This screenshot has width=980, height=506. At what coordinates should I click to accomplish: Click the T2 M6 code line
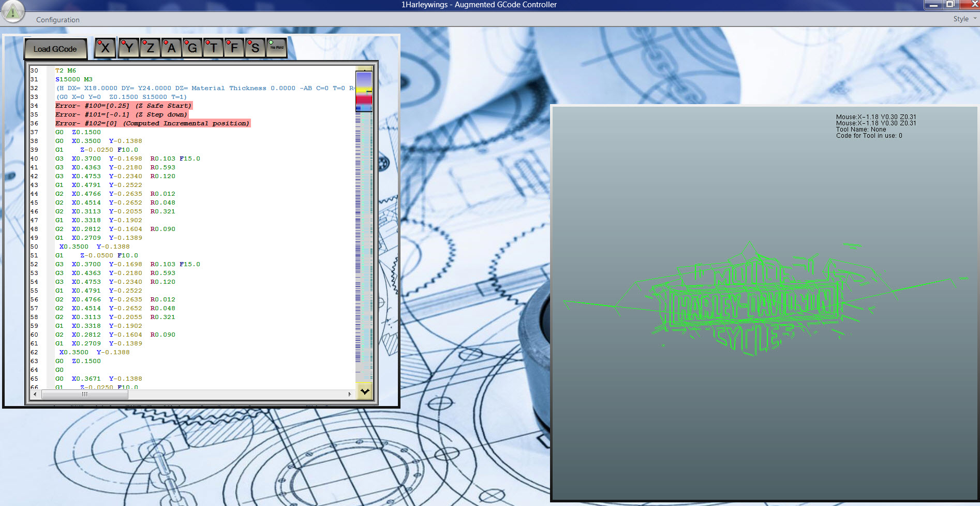coord(66,70)
